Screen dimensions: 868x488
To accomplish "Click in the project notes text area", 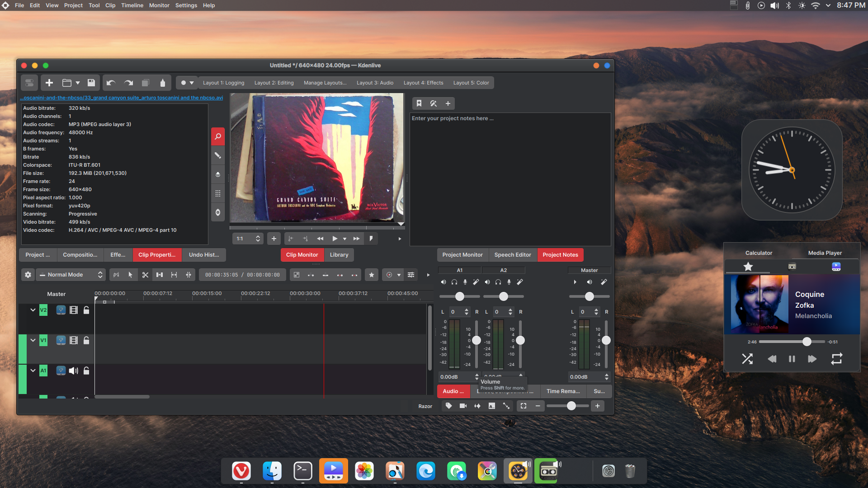I will (x=510, y=179).
